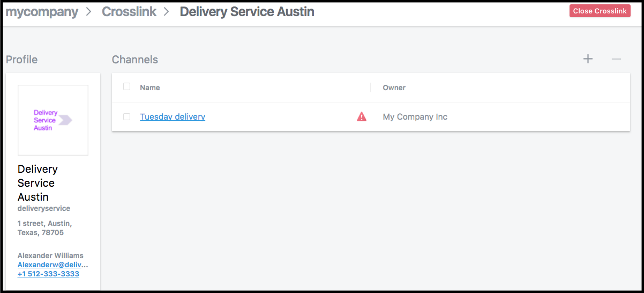This screenshot has width=644, height=293.
Task: Click the profile address text
Action: (x=44, y=228)
